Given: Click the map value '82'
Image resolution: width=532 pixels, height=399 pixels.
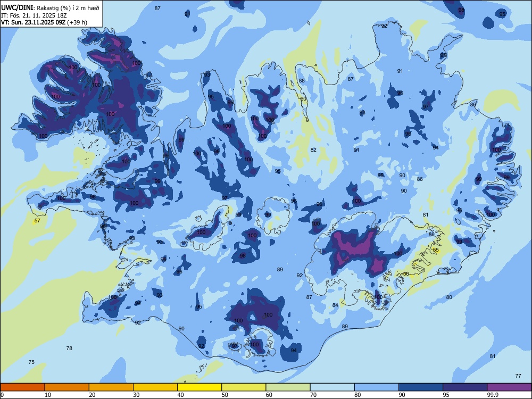Looking at the screenshot, I should [x=313, y=149].
